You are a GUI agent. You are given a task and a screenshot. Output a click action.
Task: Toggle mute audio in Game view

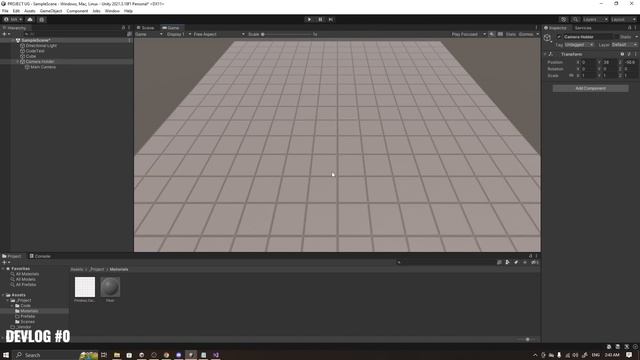(492, 34)
